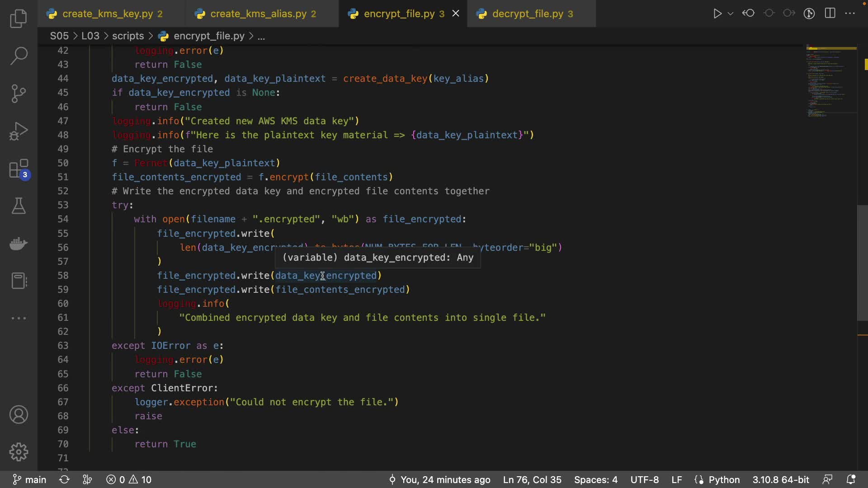The height and width of the screenshot is (488, 868).
Task: Click the Synchronize Changes icon in status bar
Action: (x=64, y=479)
